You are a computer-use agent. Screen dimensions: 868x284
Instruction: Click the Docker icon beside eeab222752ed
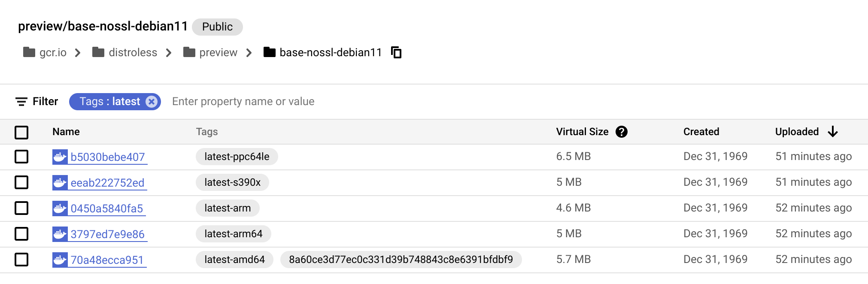60,182
